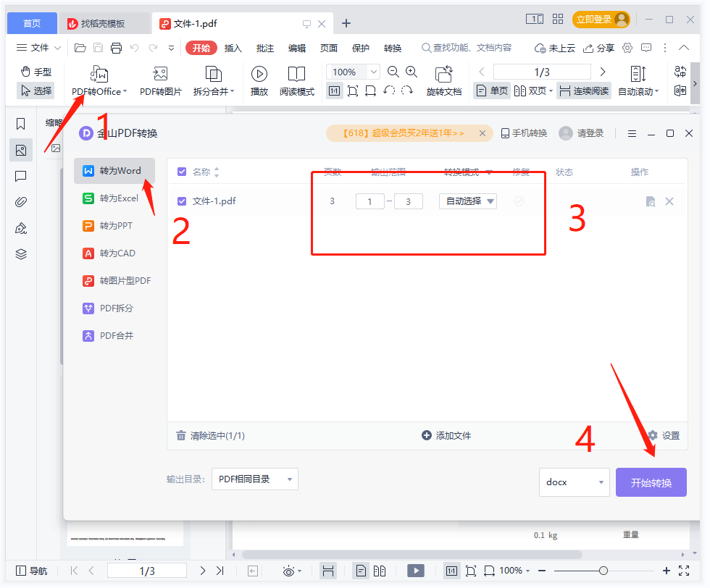The width and height of the screenshot is (710, 588).
Task: Open the signature pen sidebar panel
Action: tap(21, 228)
